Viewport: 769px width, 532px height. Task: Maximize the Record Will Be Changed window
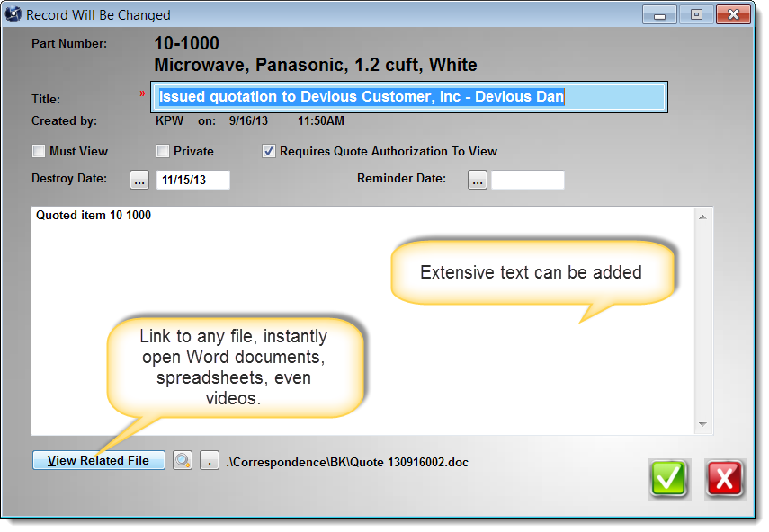(x=695, y=15)
